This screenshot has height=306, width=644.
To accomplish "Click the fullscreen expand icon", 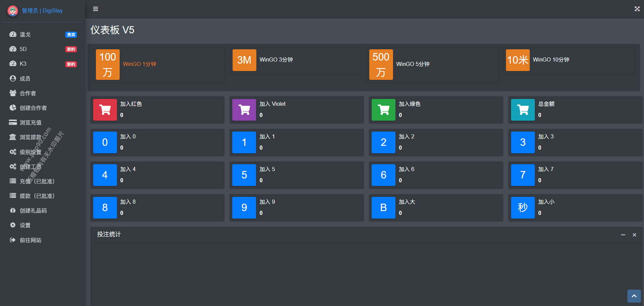I will point(637,9).
